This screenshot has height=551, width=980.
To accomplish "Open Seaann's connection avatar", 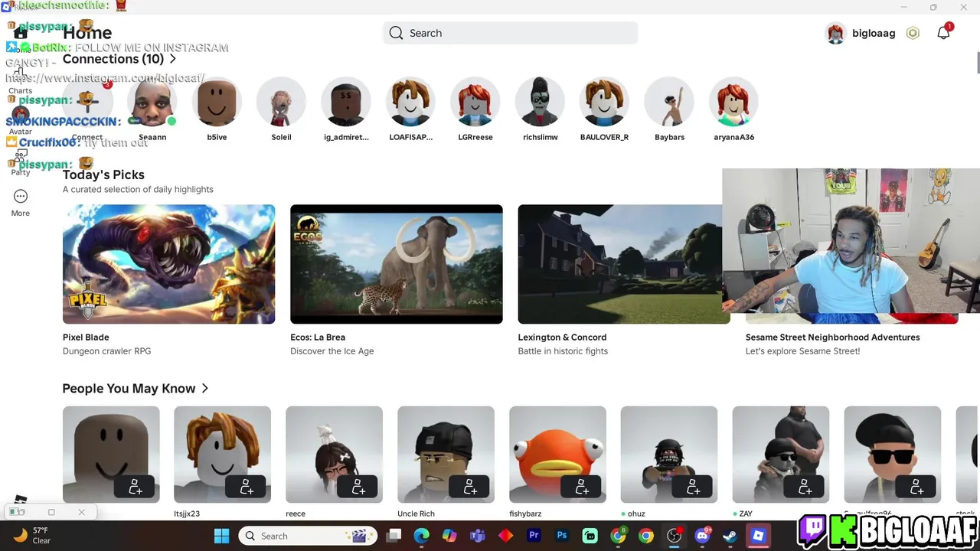I will (x=152, y=102).
